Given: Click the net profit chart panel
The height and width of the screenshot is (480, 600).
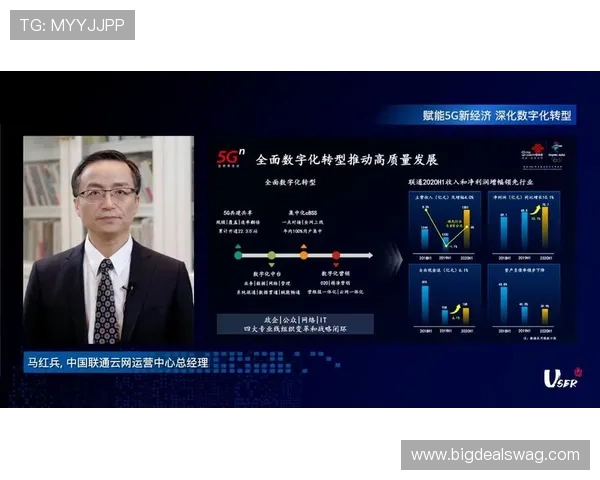Looking at the screenshot, I should [x=524, y=227].
